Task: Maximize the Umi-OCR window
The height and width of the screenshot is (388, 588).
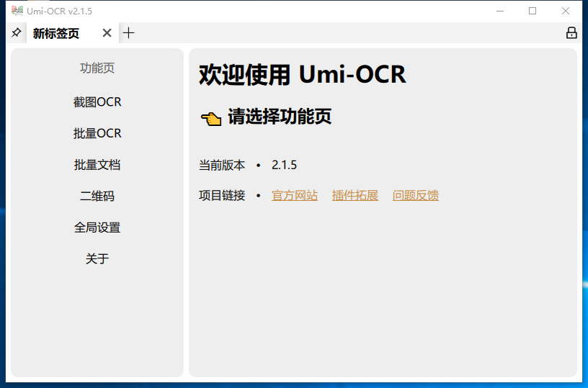Action: [533, 11]
